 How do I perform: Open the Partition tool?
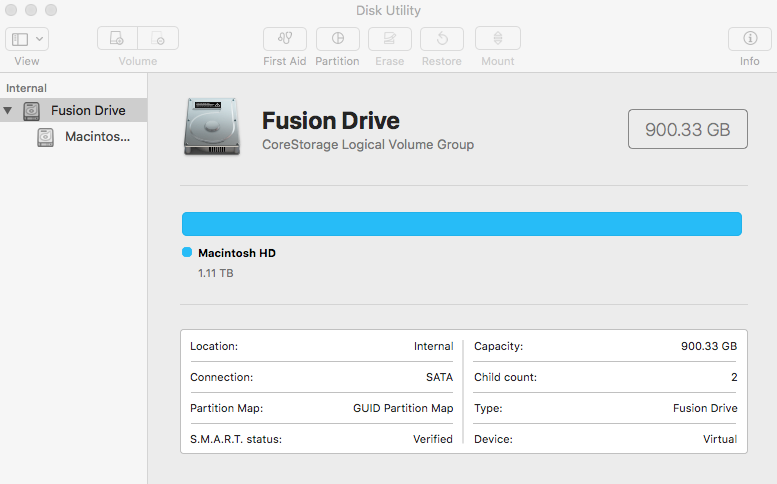tap(337, 39)
